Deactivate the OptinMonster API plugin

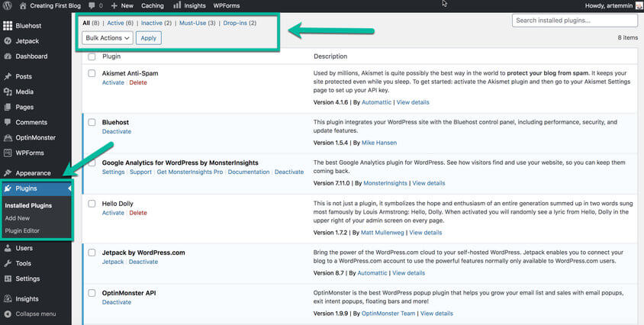(117, 302)
